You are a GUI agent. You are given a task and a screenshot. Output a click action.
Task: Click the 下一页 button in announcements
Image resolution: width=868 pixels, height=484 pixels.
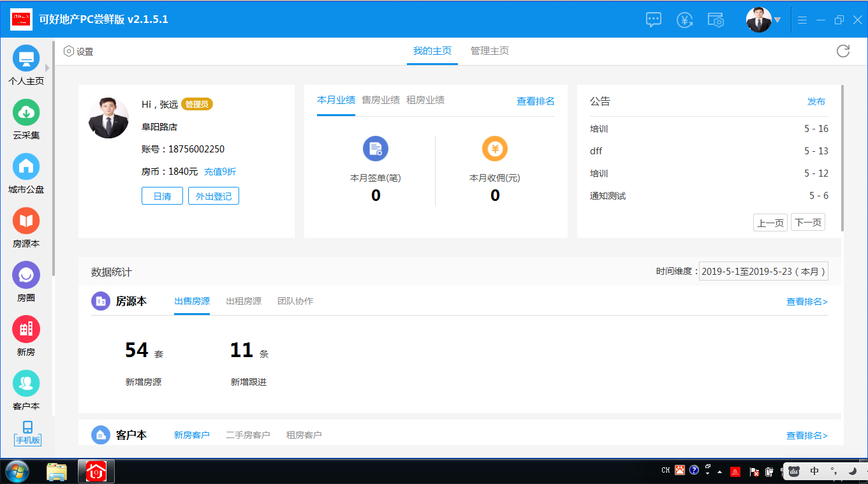(808, 223)
